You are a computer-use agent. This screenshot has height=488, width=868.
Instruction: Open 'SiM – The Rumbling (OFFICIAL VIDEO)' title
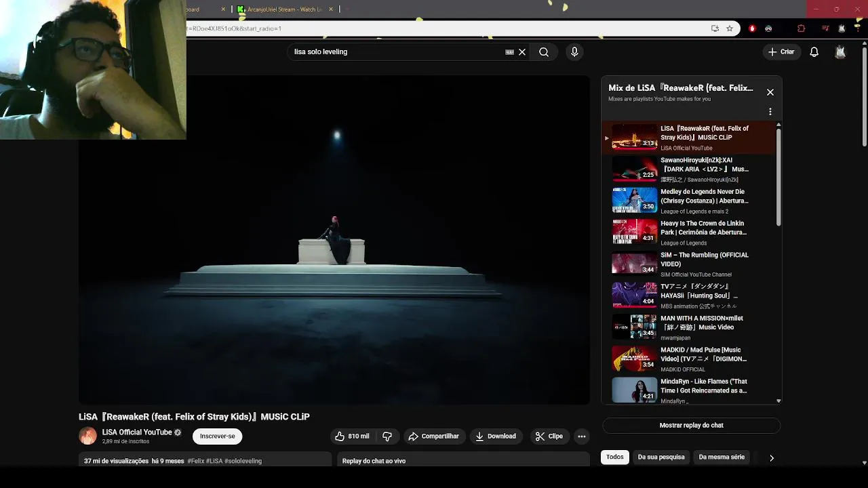tap(705, 260)
